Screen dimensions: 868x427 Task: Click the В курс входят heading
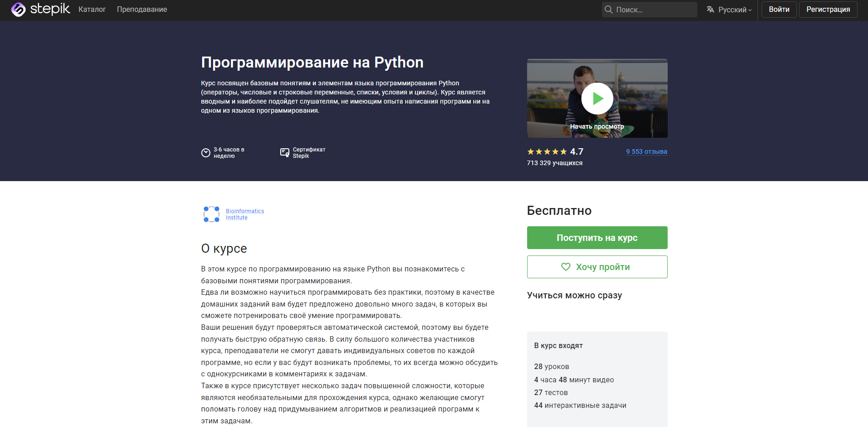coord(559,346)
